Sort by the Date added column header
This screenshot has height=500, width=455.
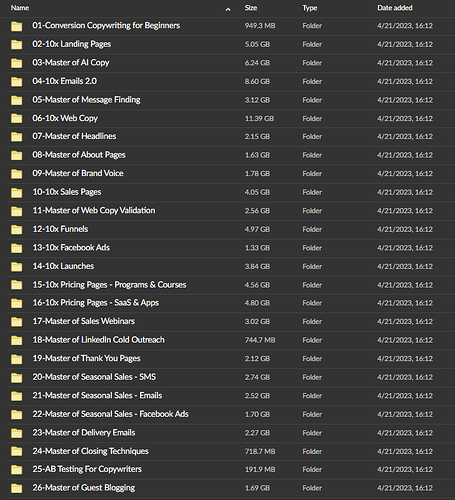(x=395, y=8)
